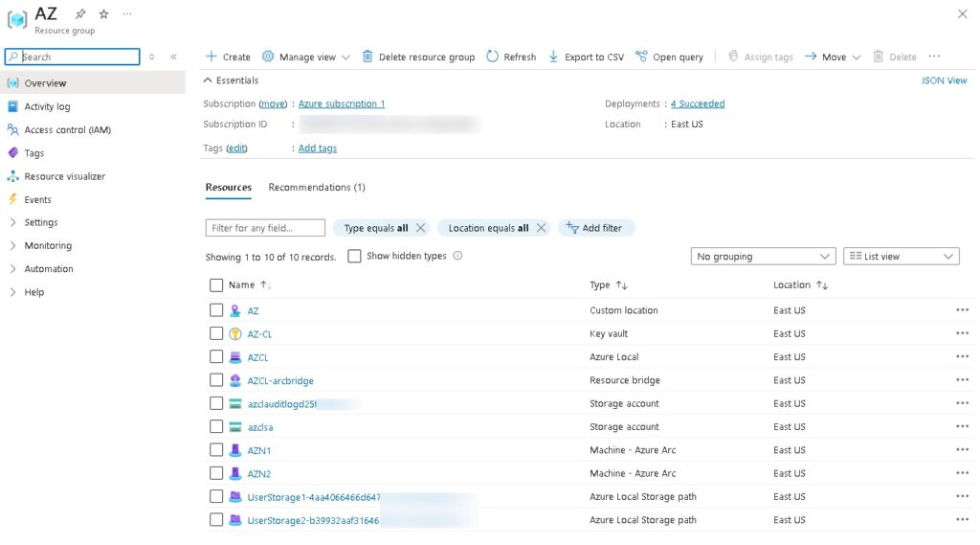Screen dimensions: 980x545
Task: Open AZN1 Azure Arc machine
Action: (x=258, y=450)
